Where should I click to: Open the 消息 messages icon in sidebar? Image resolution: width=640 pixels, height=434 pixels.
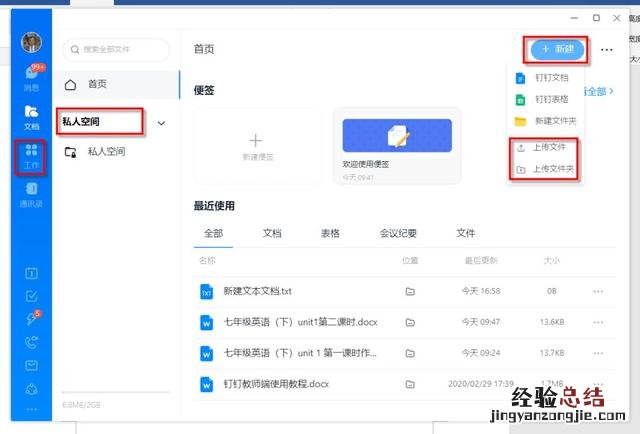[31, 78]
